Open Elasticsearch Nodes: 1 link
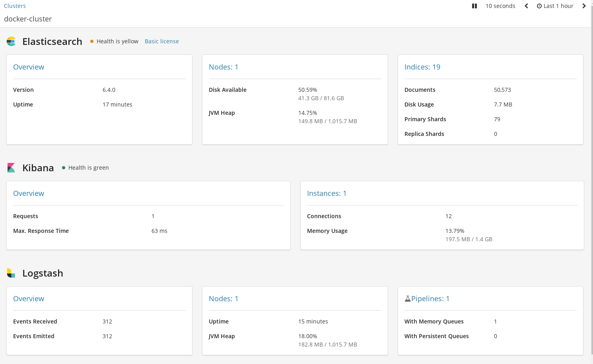 [x=224, y=67]
